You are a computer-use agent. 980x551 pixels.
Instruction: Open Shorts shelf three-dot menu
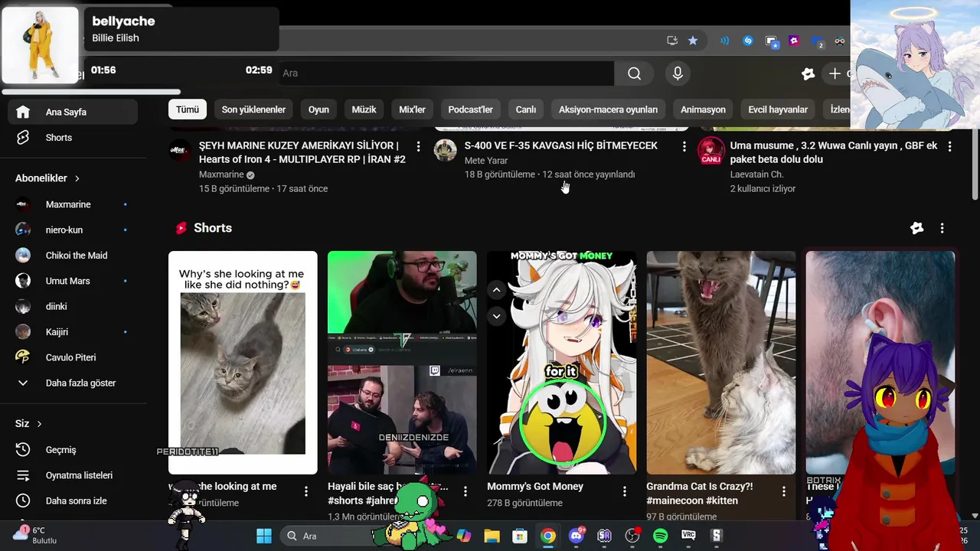(942, 228)
